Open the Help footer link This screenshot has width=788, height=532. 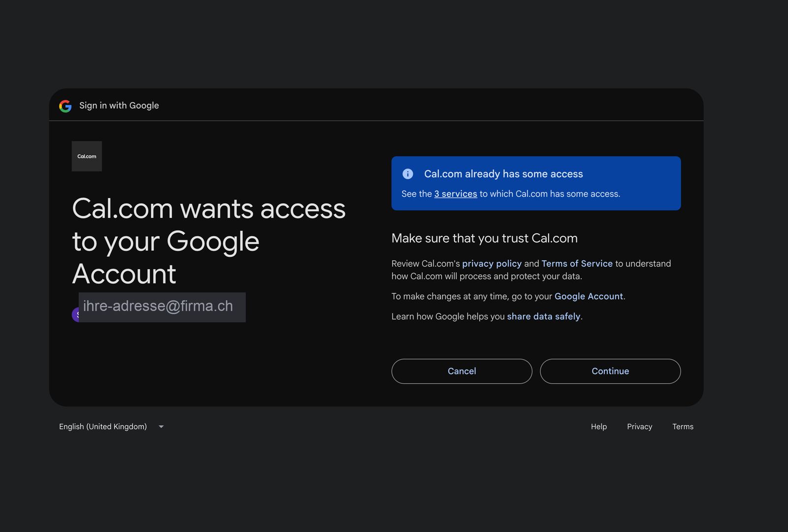coord(598,427)
